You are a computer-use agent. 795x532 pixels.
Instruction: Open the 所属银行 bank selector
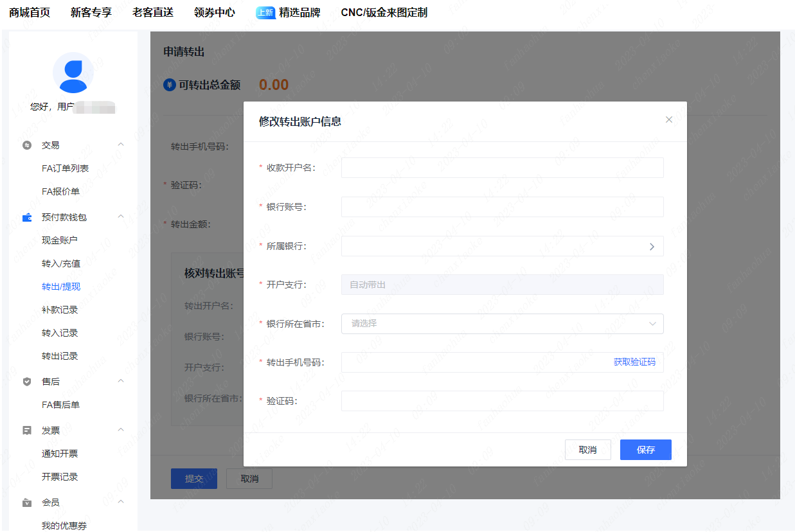pyautogui.click(x=502, y=246)
